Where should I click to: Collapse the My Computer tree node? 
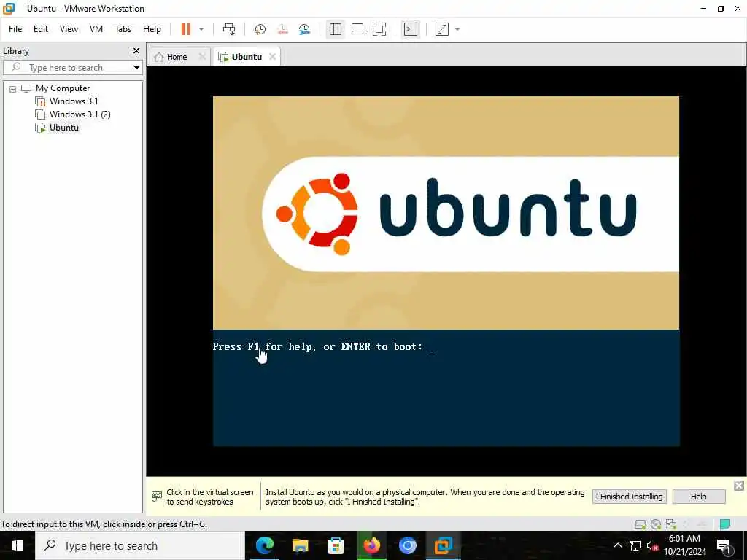coord(13,88)
